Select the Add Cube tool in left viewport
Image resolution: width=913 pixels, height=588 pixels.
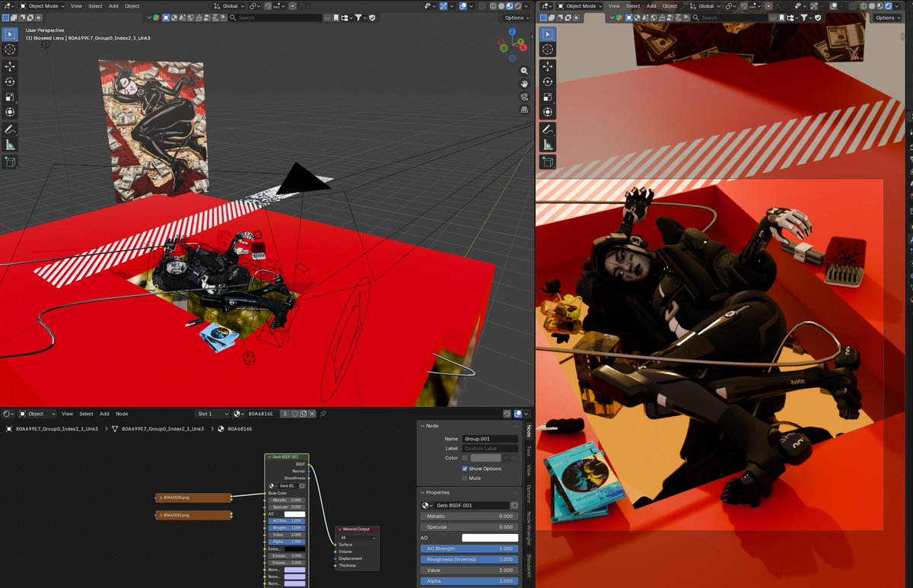point(10,162)
